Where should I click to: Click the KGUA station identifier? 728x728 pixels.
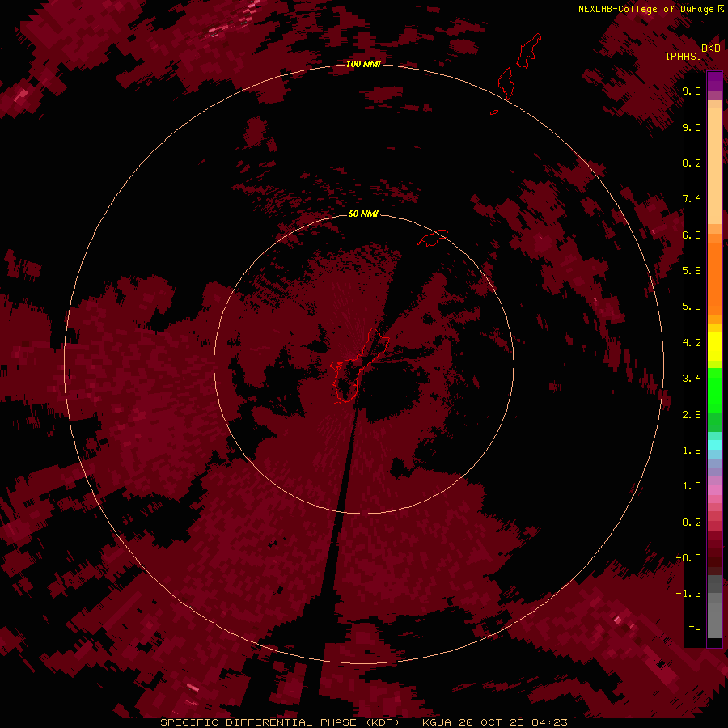(x=437, y=722)
